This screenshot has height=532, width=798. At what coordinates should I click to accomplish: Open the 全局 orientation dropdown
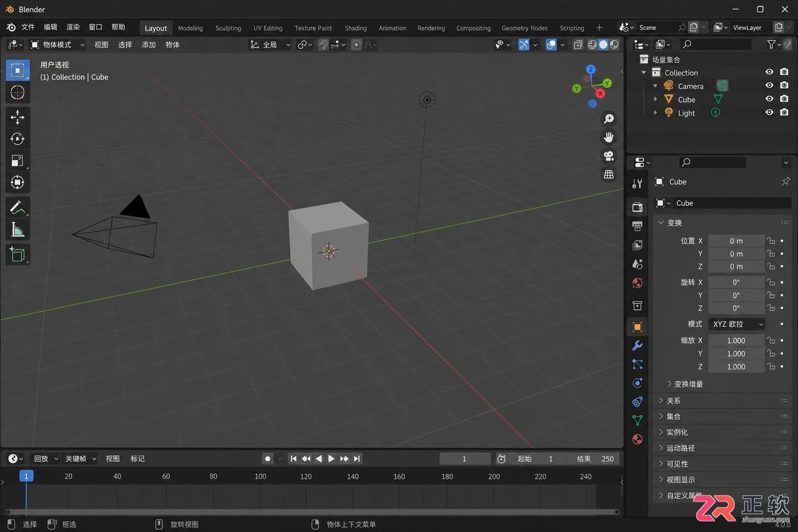pos(270,45)
